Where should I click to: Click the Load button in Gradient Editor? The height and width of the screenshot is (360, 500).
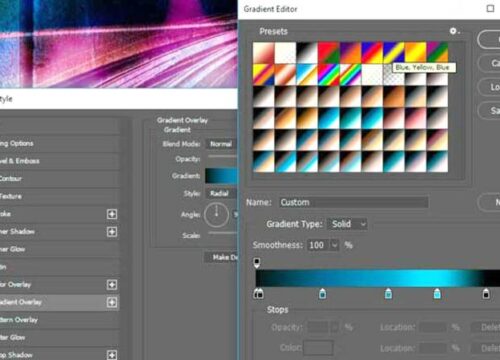[489, 87]
